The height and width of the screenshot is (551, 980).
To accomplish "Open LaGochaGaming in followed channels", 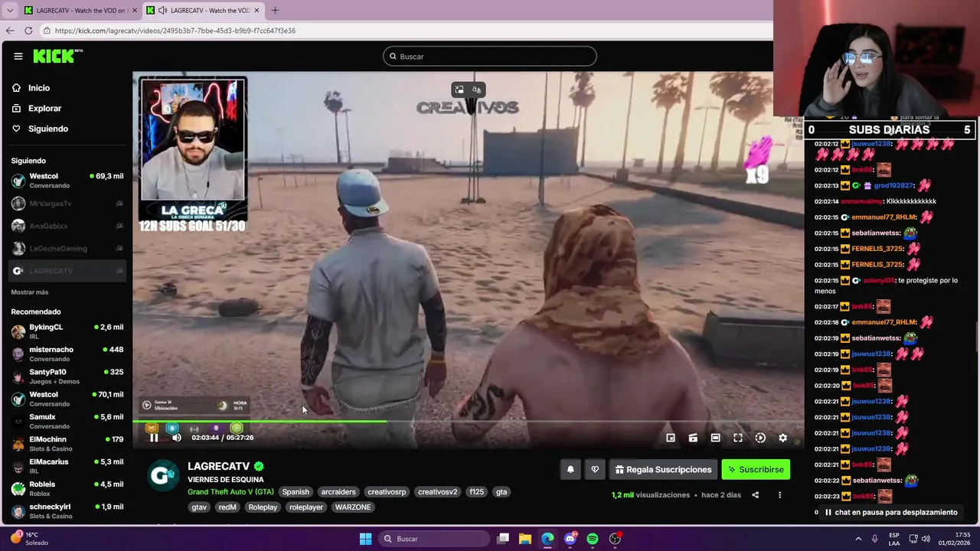I will click(x=67, y=248).
